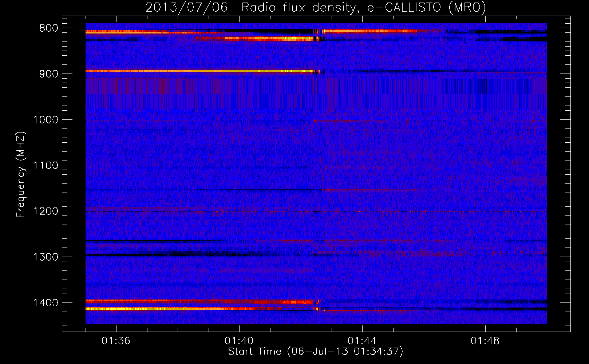Click the 01:40 time tick label
589x364 pixels.
239,341
